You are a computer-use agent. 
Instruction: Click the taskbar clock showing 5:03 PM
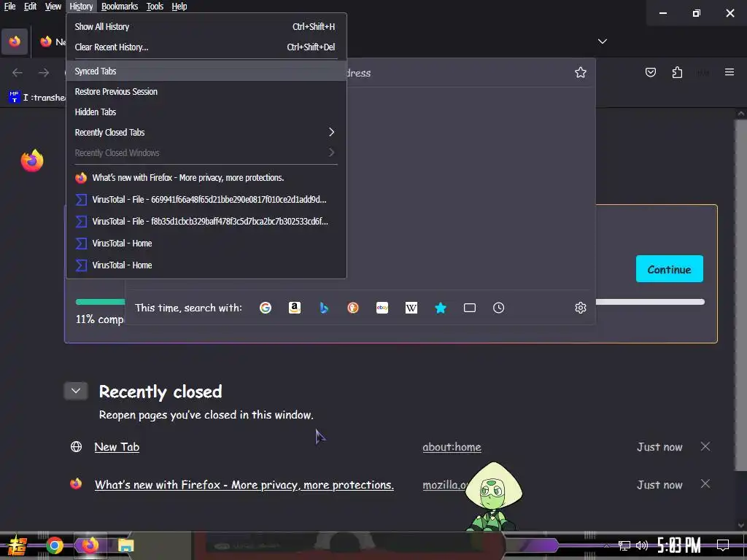(x=679, y=545)
